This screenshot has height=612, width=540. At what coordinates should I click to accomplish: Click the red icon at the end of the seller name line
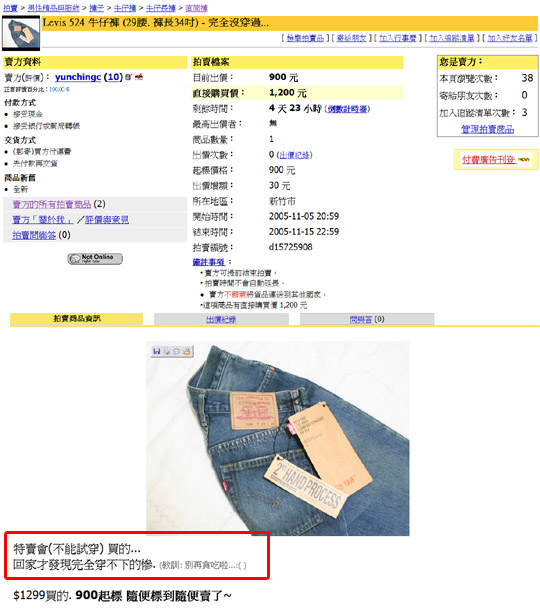pyautogui.click(x=139, y=77)
